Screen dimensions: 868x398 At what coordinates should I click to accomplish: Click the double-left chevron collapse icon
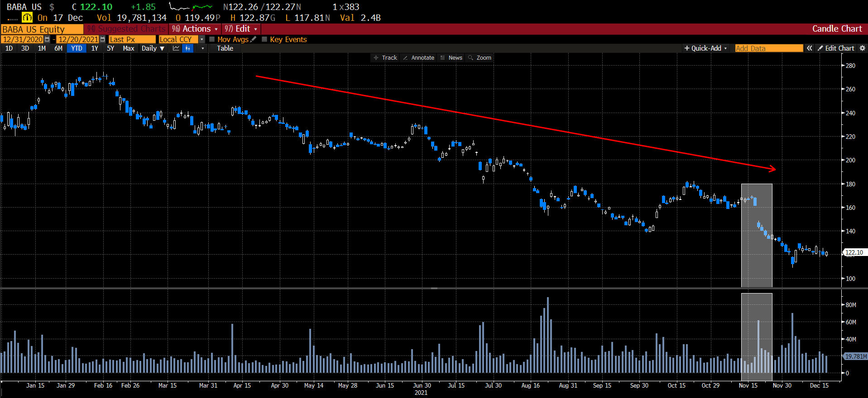(809, 48)
